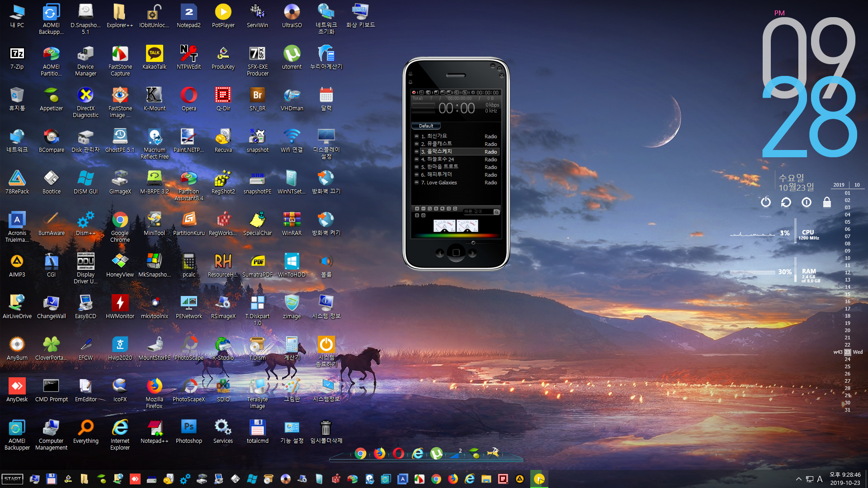Select playlist entry '1. 최신가요'
This screenshot has width=868, height=488.
456,136
